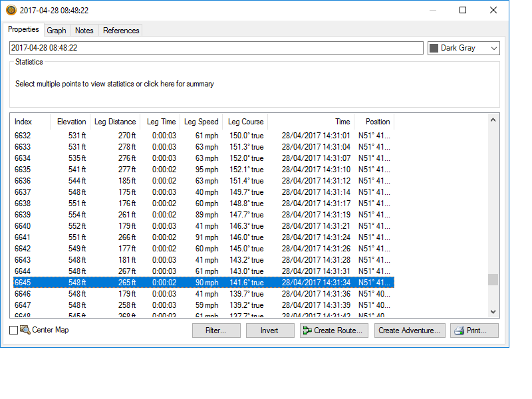Click the Create Route button icon
532x399 pixels.
307,331
